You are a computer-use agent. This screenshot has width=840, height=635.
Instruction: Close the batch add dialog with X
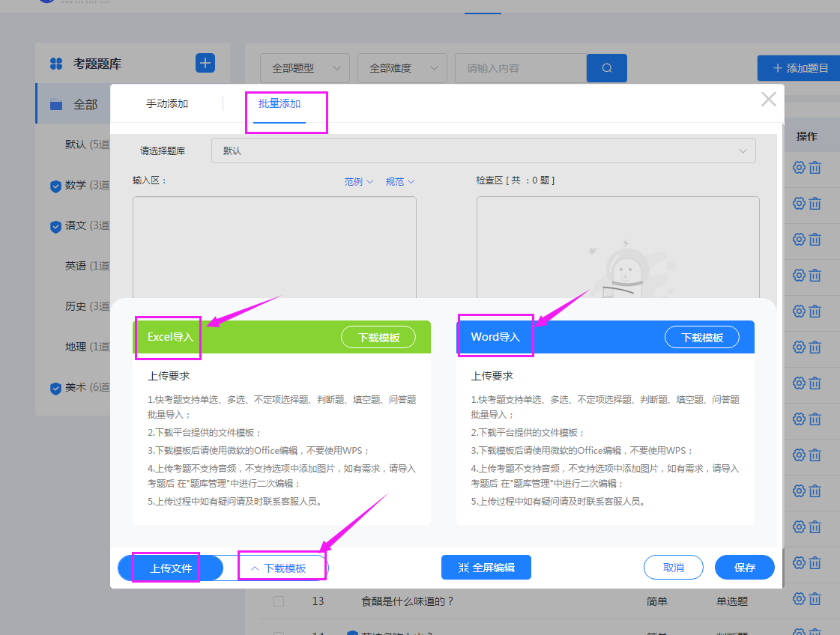click(x=768, y=99)
